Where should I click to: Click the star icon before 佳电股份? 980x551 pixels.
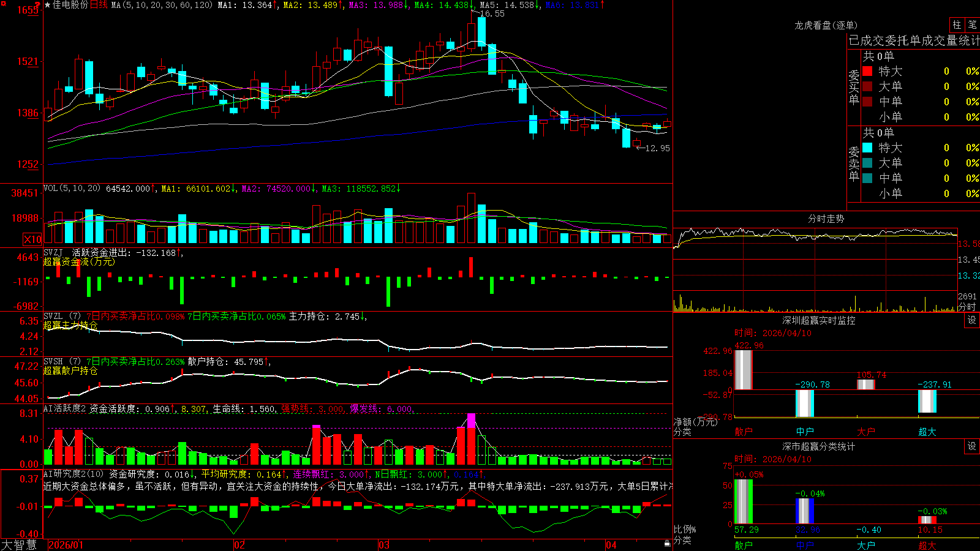[x=48, y=5]
